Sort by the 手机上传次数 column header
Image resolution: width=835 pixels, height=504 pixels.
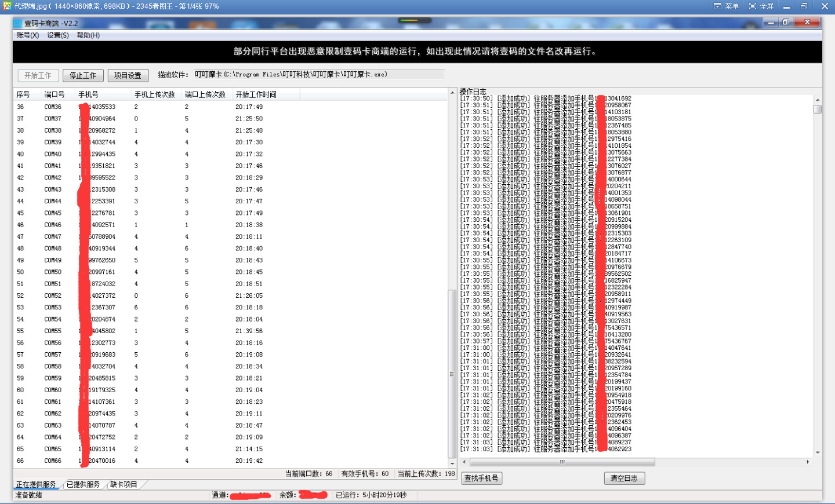click(x=155, y=94)
